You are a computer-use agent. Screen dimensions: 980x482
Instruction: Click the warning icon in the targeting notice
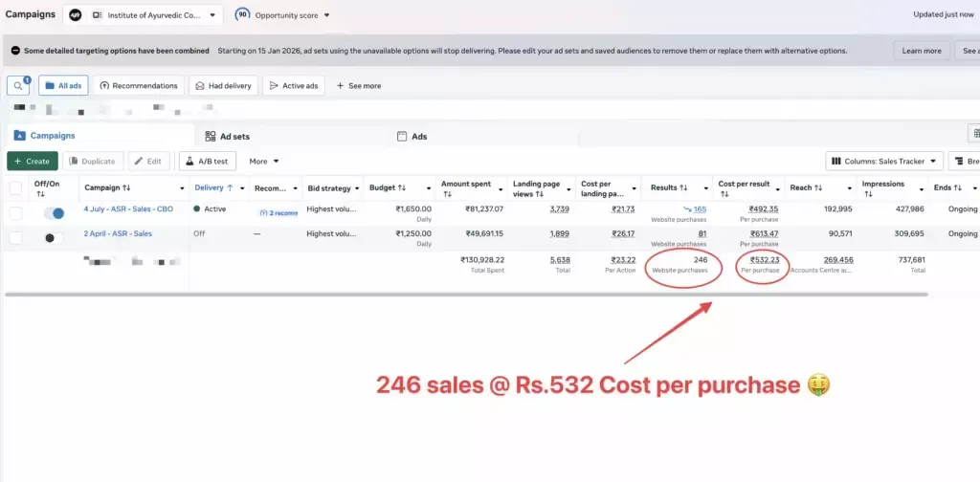tap(15, 51)
